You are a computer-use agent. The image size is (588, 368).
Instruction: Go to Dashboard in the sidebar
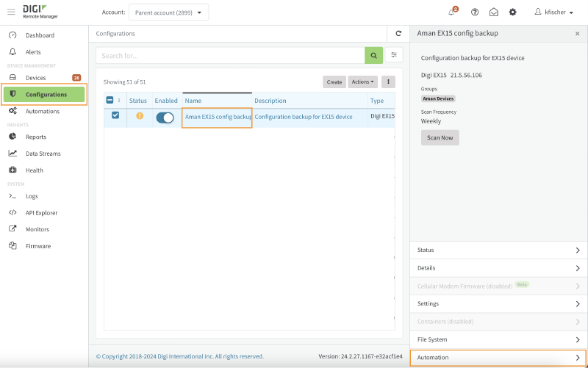click(40, 35)
